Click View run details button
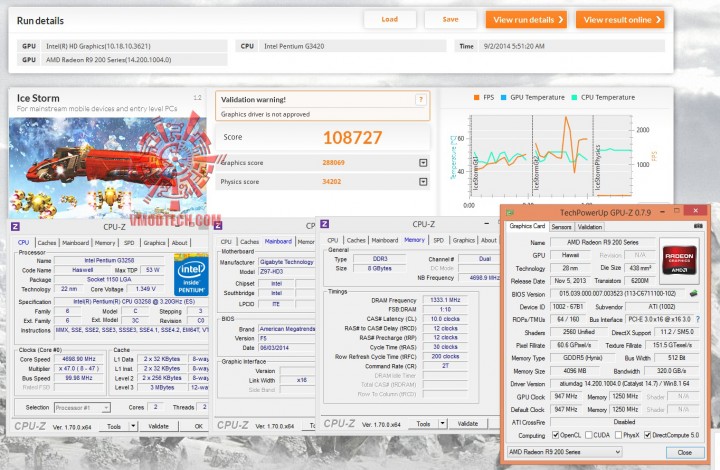720x470 pixels. click(x=526, y=20)
